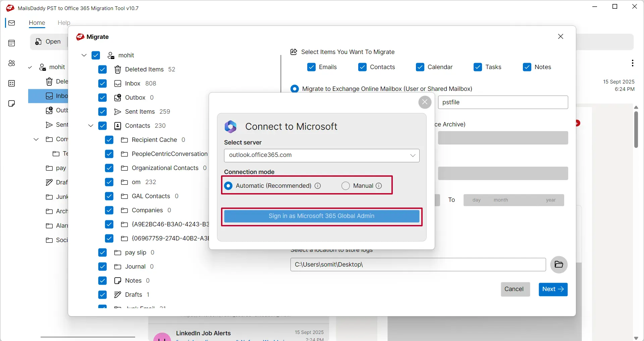Image resolution: width=644 pixels, height=341 pixels.
Task: Click the pstfile mailbox name field
Action: coord(503,102)
